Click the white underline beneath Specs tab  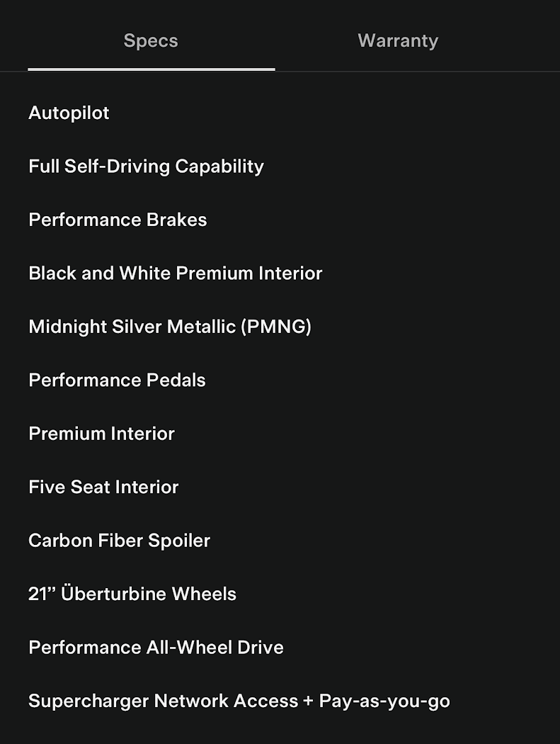[151, 69]
